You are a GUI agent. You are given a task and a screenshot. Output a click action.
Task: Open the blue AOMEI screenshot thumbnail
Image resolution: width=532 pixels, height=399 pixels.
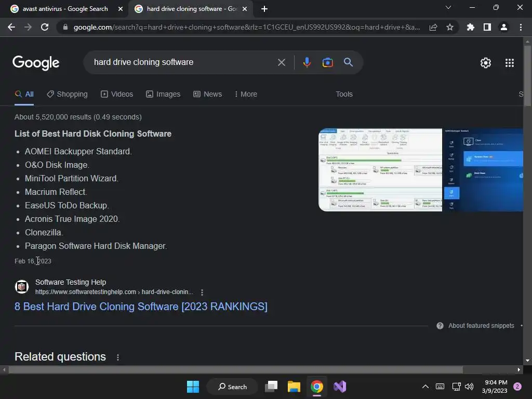point(483,170)
